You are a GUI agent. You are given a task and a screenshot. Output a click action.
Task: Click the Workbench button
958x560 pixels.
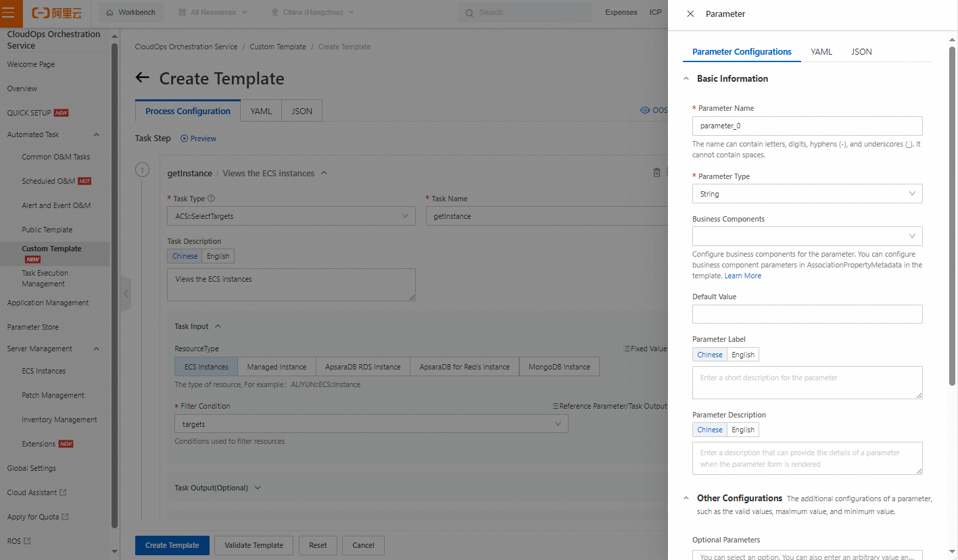130,13
